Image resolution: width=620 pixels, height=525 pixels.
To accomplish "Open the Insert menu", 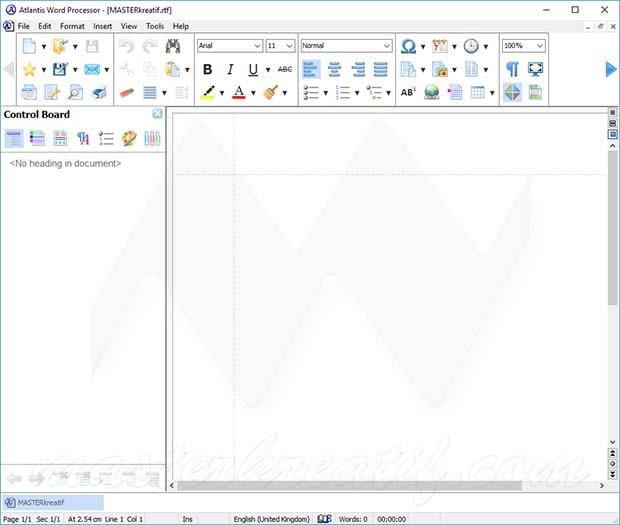I will 102,26.
